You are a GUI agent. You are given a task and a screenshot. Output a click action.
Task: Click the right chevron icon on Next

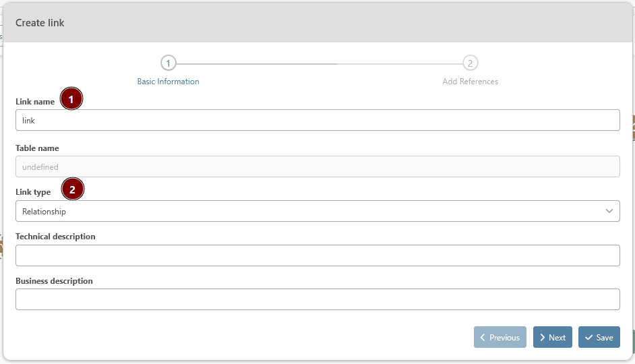click(x=543, y=338)
